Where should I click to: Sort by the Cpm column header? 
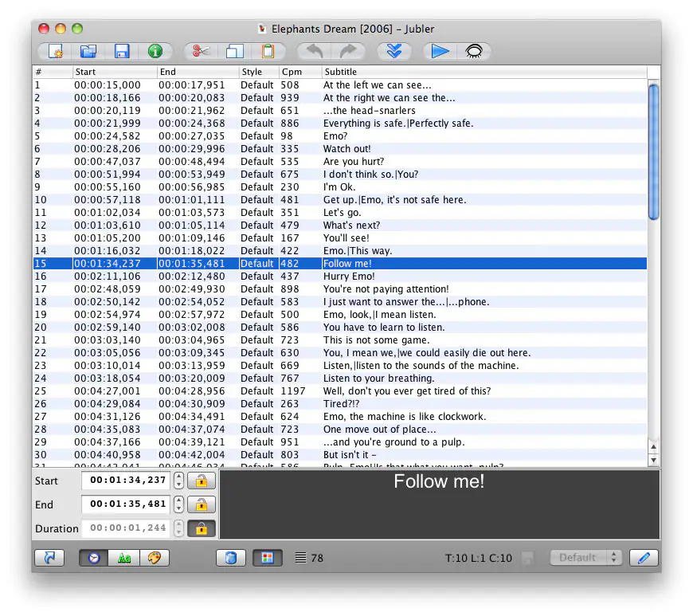pos(300,72)
